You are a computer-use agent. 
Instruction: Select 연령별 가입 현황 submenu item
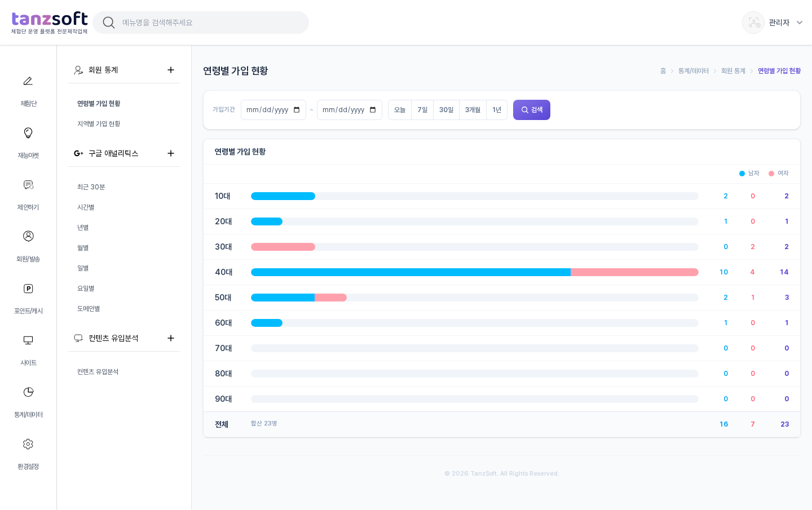coord(99,104)
